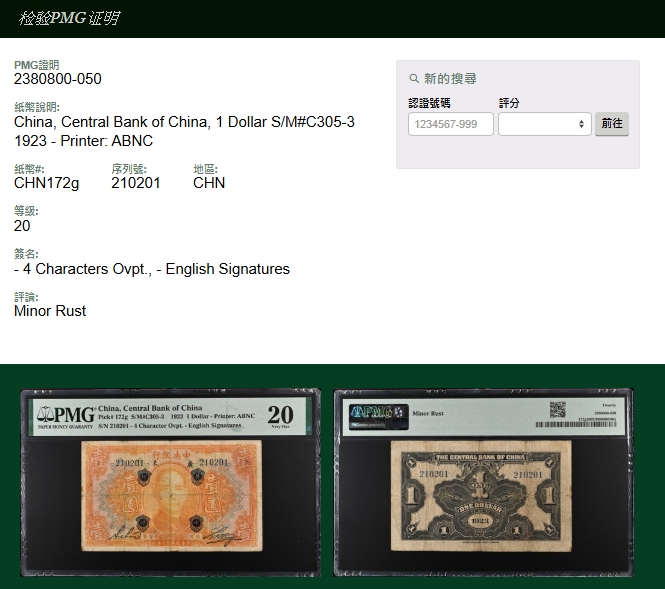665x589 pixels.
Task: Open the 評分 grade dropdown
Action: pyautogui.click(x=544, y=124)
